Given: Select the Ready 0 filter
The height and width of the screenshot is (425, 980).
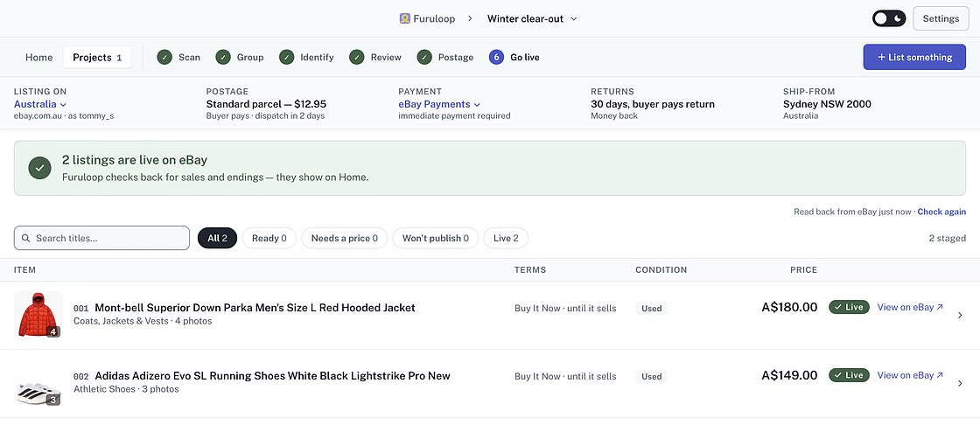Looking at the screenshot, I should click(x=269, y=238).
